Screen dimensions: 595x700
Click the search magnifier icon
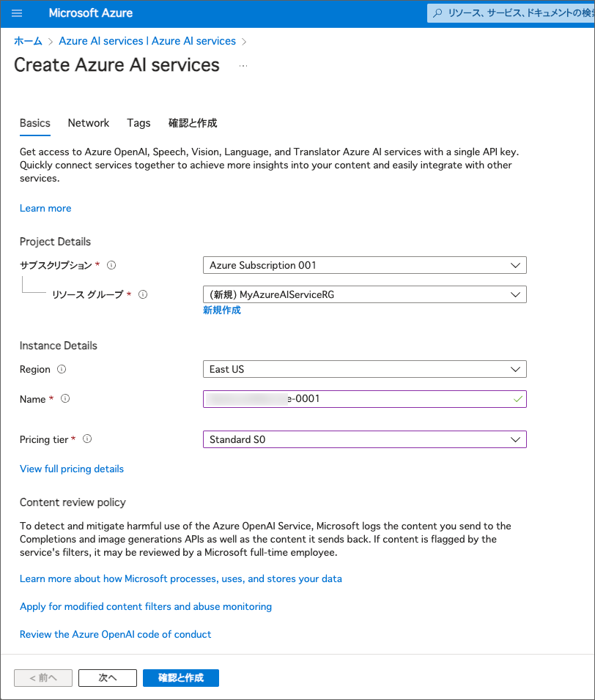pyautogui.click(x=437, y=13)
